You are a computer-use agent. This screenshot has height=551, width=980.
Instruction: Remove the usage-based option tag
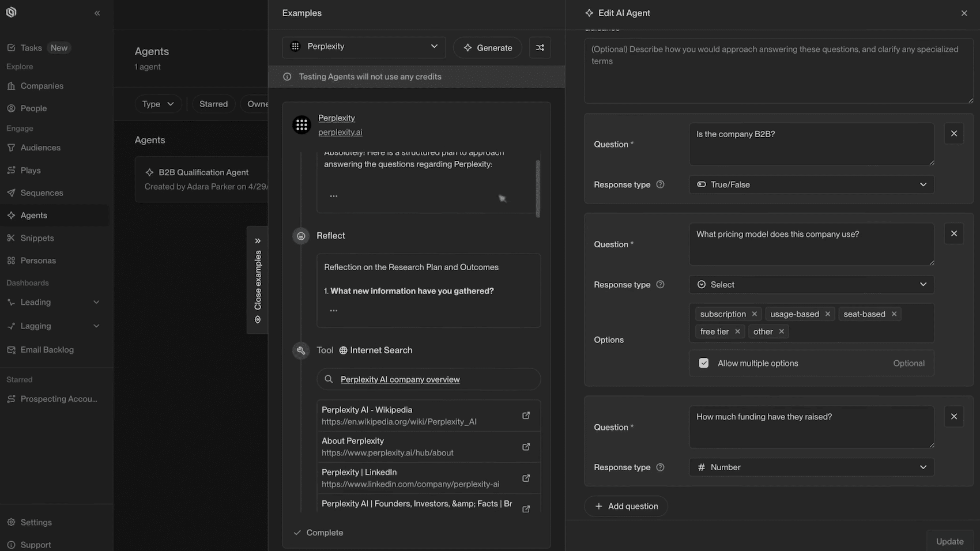click(x=827, y=314)
